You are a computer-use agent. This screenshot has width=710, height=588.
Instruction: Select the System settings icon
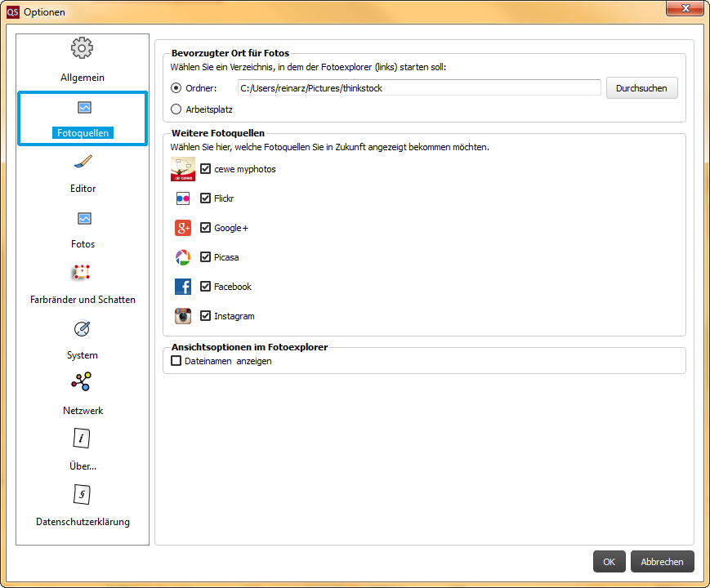83,328
